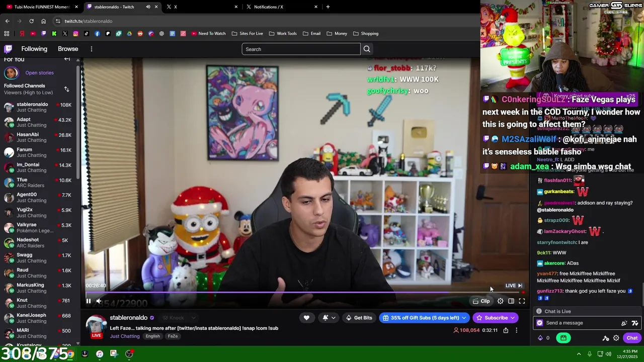Open the three-dot menu beside Browse
Image resolution: width=644 pixels, height=362 pixels.
92,49
